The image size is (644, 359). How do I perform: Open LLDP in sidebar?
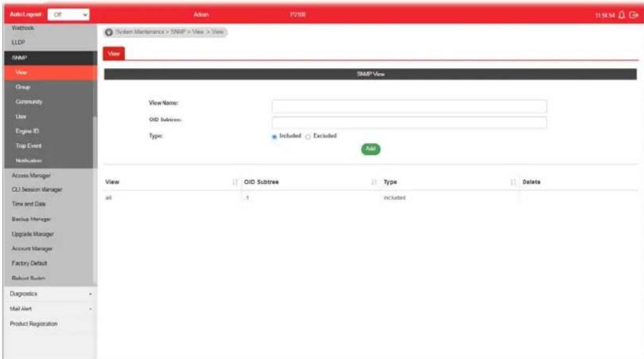pos(19,42)
